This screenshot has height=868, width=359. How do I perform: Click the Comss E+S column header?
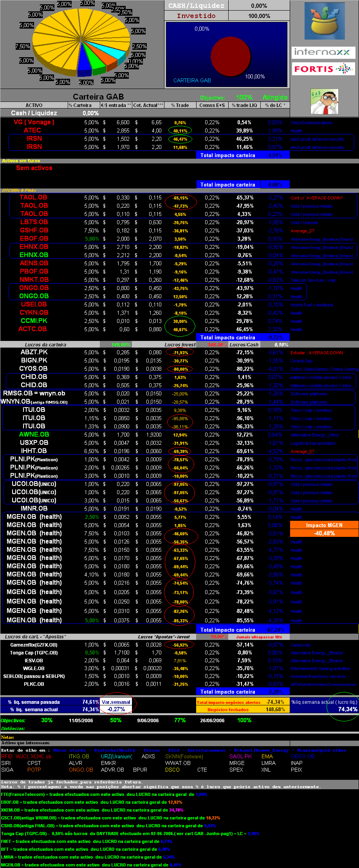(x=212, y=105)
